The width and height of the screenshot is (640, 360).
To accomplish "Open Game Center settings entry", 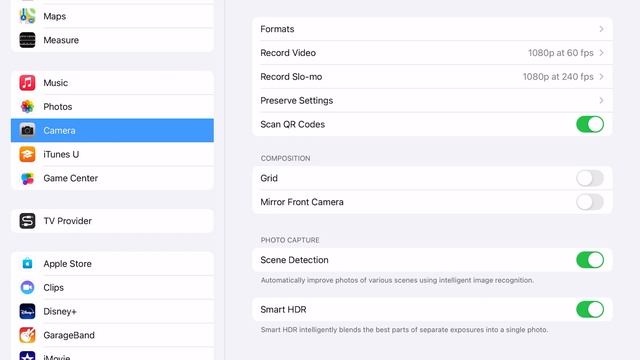I will 112,178.
